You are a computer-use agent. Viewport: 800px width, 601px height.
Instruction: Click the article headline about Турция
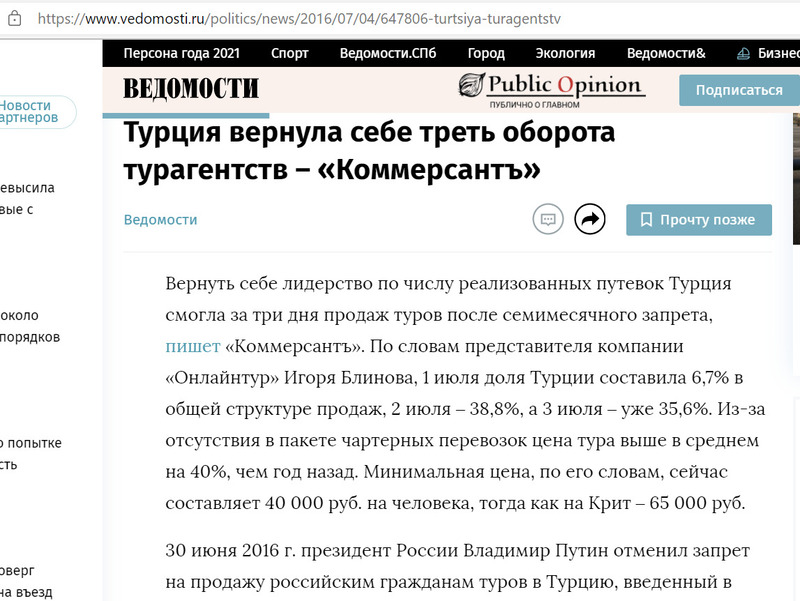pyautogui.click(x=369, y=151)
